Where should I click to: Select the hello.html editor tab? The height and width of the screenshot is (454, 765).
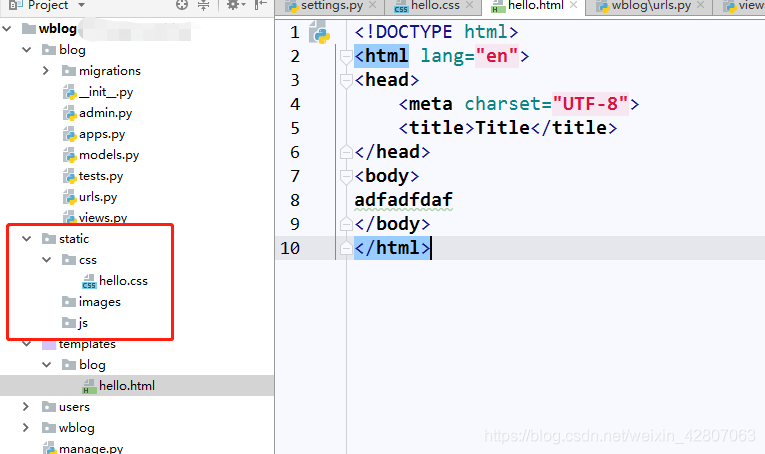535,6
